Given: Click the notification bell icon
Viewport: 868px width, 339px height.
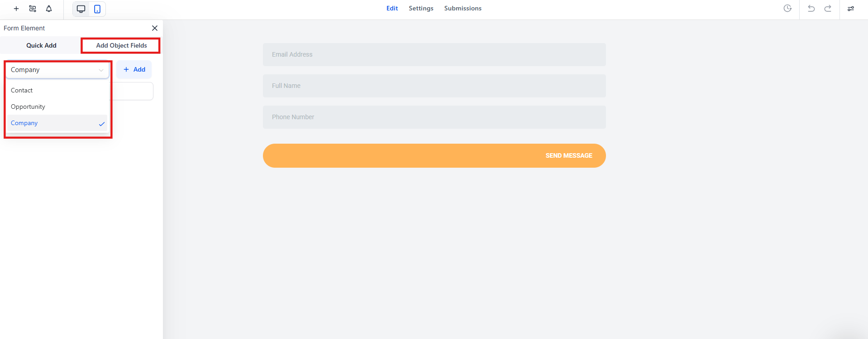Looking at the screenshot, I should click(x=49, y=9).
